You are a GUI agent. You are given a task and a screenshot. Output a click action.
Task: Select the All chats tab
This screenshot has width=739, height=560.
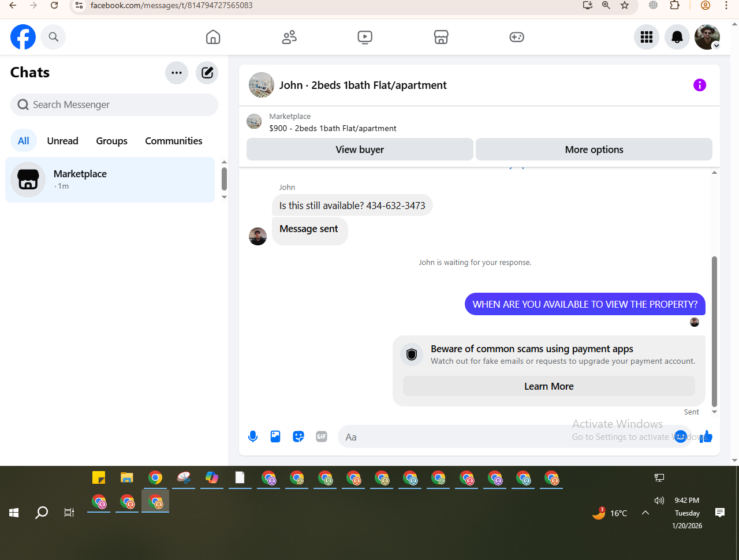(24, 141)
